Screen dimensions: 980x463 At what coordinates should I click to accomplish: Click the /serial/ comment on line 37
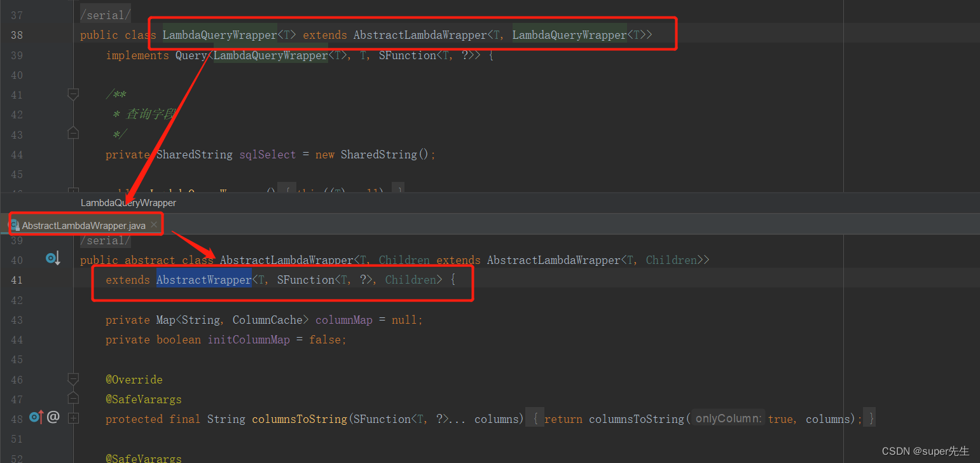pos(106,14)
